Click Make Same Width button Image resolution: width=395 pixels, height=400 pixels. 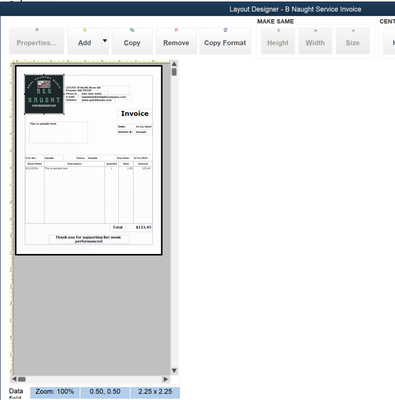[315, 41]
